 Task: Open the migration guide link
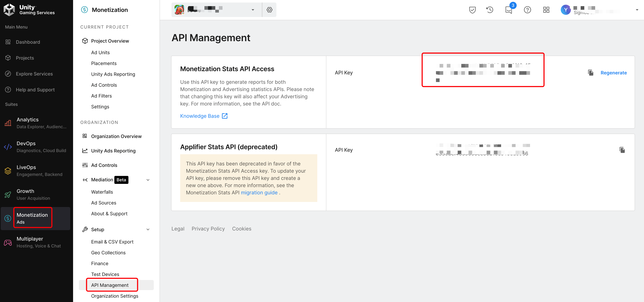259,193
